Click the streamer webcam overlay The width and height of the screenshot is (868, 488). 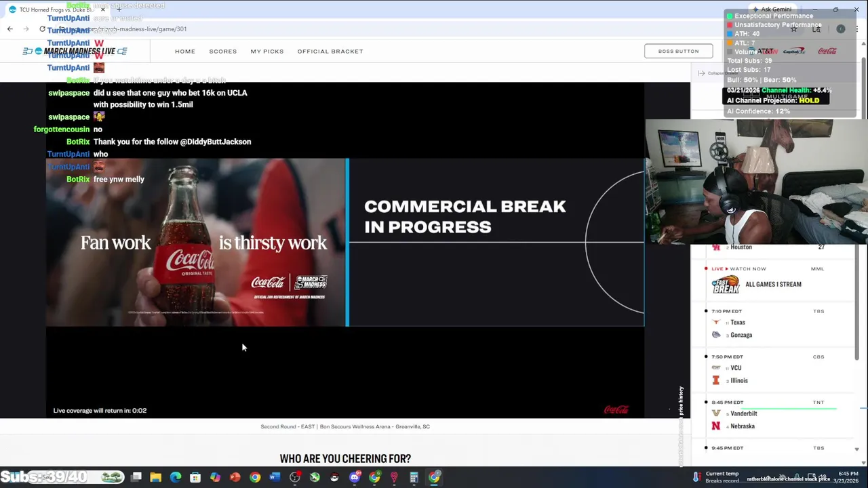[756, 182]
